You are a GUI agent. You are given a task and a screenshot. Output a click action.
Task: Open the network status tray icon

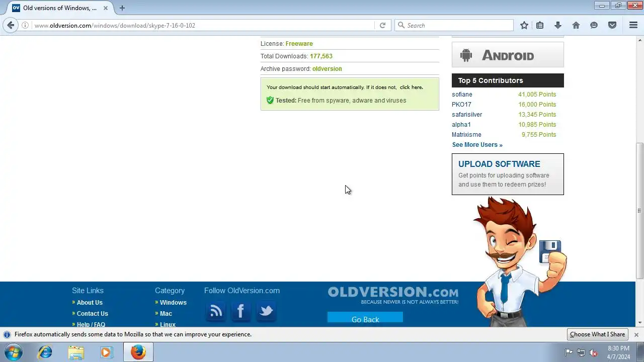pyautogui.click(x=581, y=352)
